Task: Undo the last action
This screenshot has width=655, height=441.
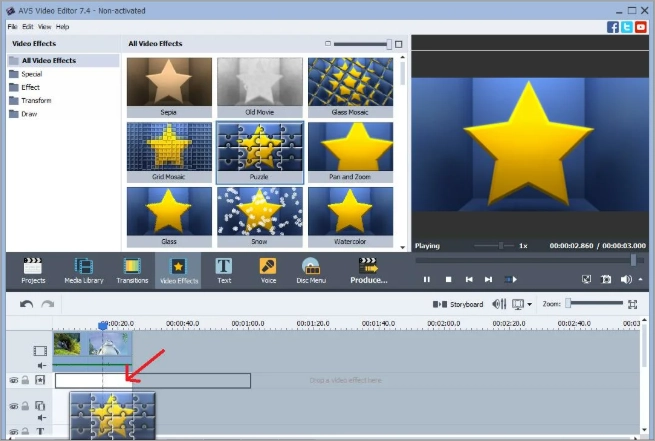Action: [26, 304]
